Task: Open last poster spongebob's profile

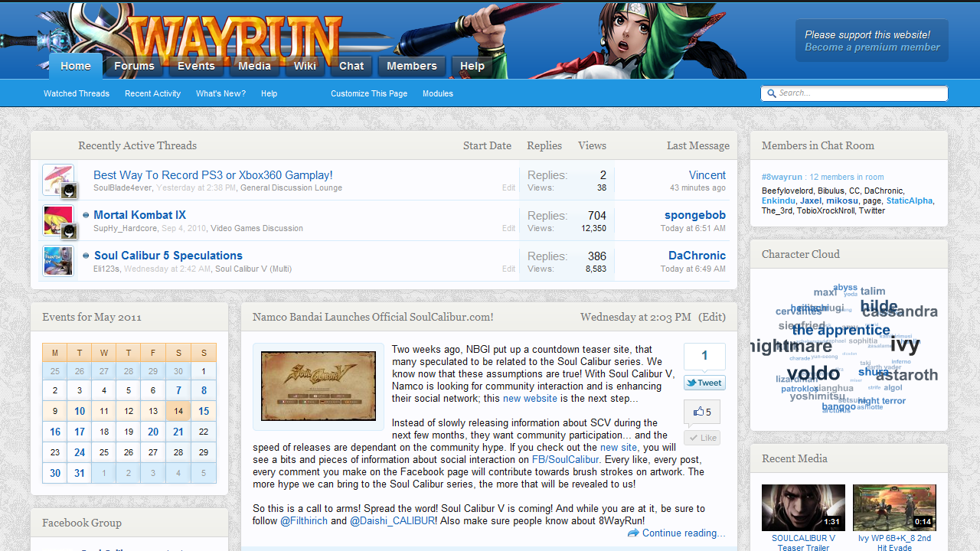Action: click(x=695, y=215)
